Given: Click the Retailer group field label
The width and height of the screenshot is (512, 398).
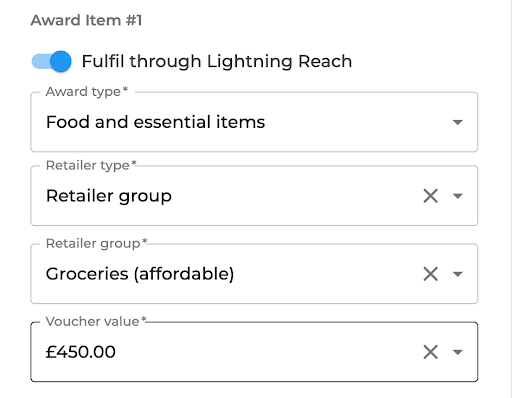Looking at the screenshot, I should coord(96,244).
